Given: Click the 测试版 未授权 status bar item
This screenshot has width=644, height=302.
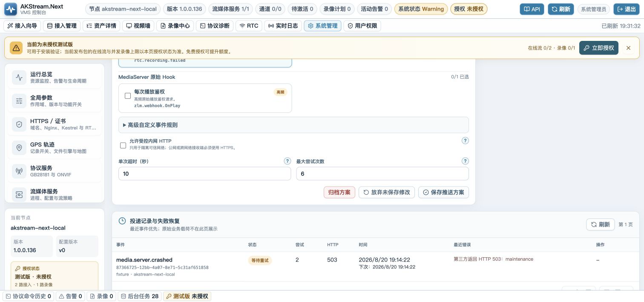Looking at the screenshot, I should [x=187, y=296].
